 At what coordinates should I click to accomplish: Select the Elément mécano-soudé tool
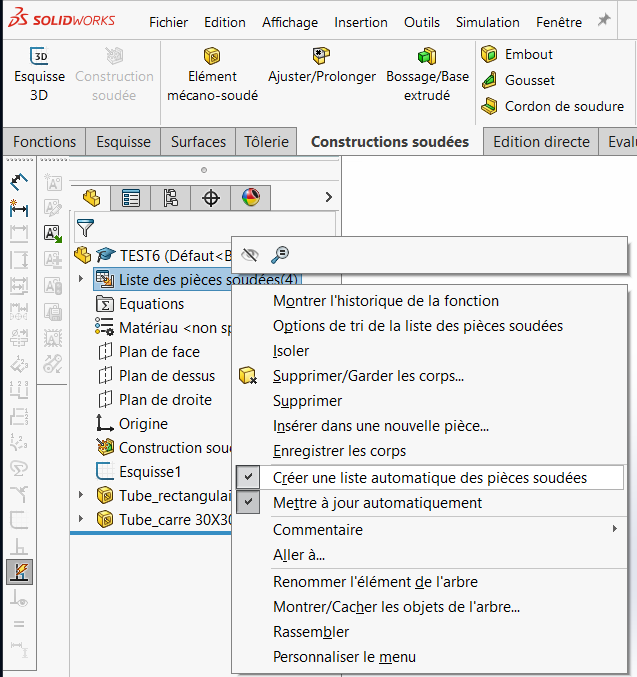coord(212,57)
